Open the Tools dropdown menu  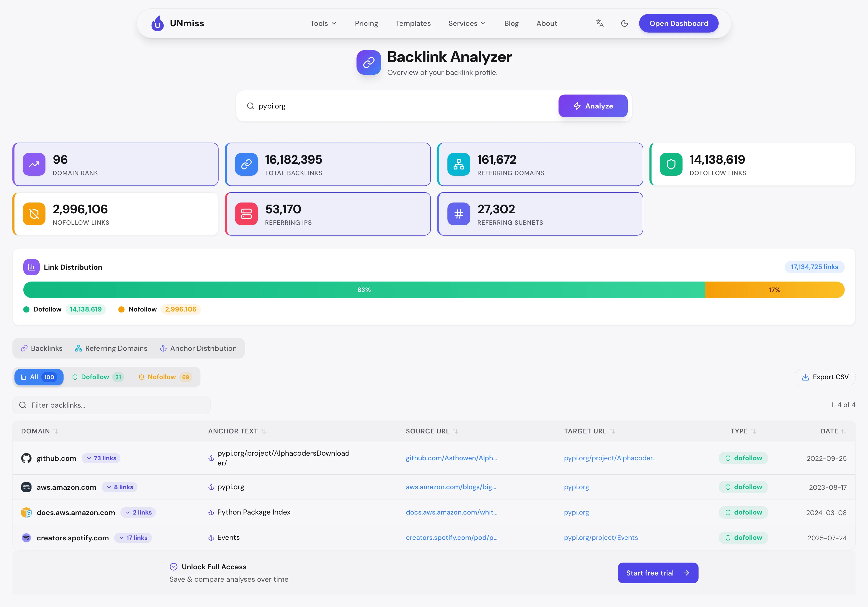click(x=323, y=24)
